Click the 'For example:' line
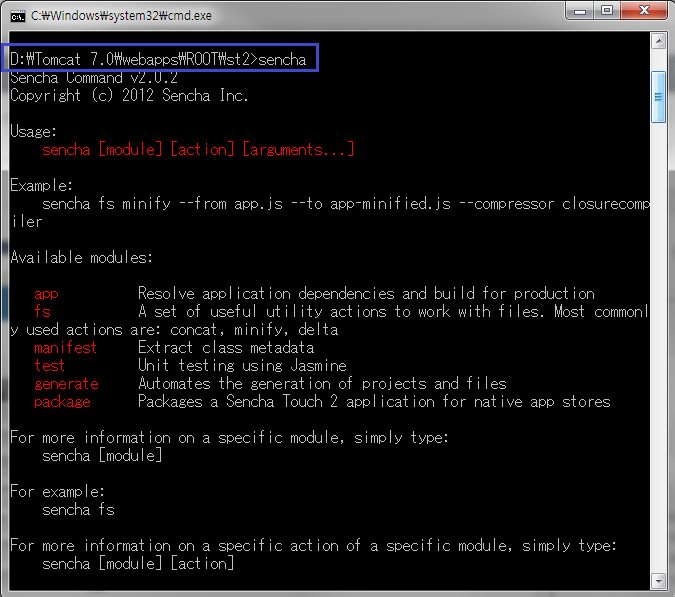675x597 pixels. coord(57,492)
